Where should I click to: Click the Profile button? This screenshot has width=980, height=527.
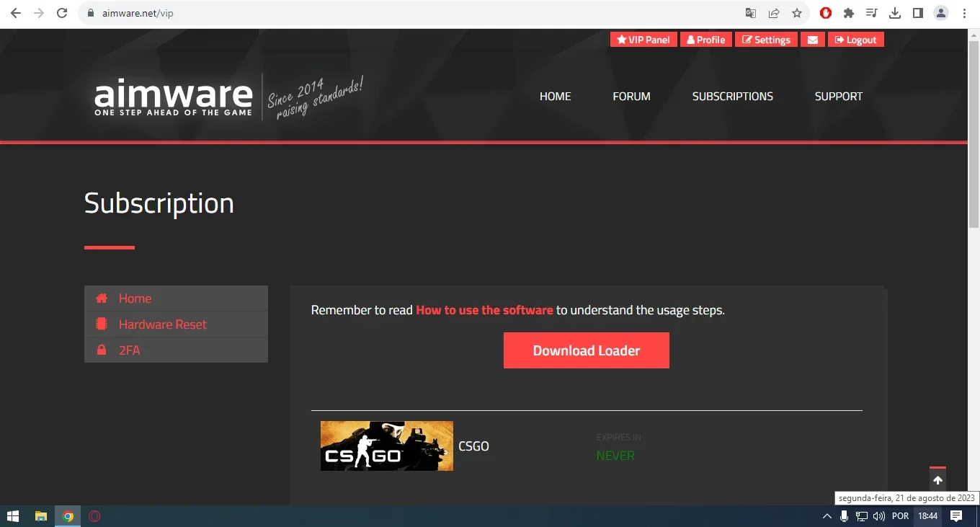(706, 40)
